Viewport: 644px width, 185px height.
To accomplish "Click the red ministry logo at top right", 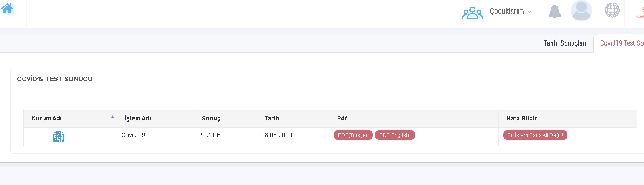I will pos(640,11).
